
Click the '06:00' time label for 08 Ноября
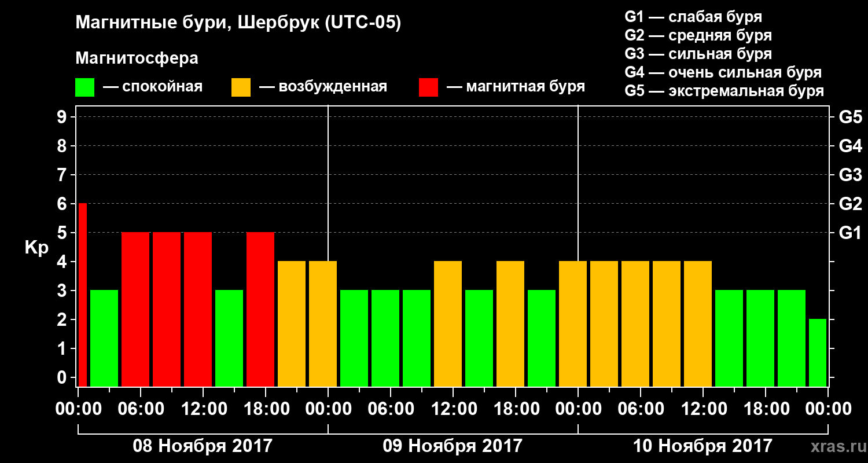coord(141,409)
